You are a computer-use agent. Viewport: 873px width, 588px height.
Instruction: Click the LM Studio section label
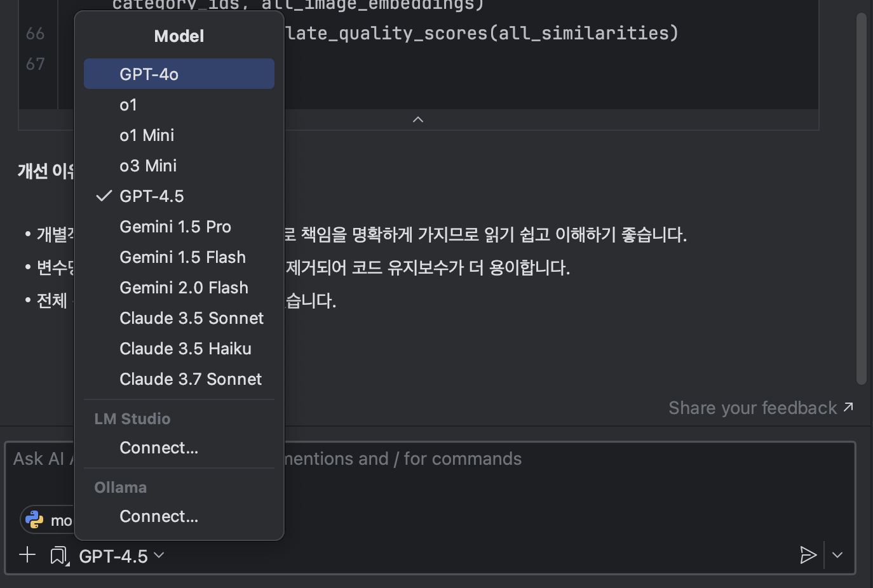tap(132, 418)
